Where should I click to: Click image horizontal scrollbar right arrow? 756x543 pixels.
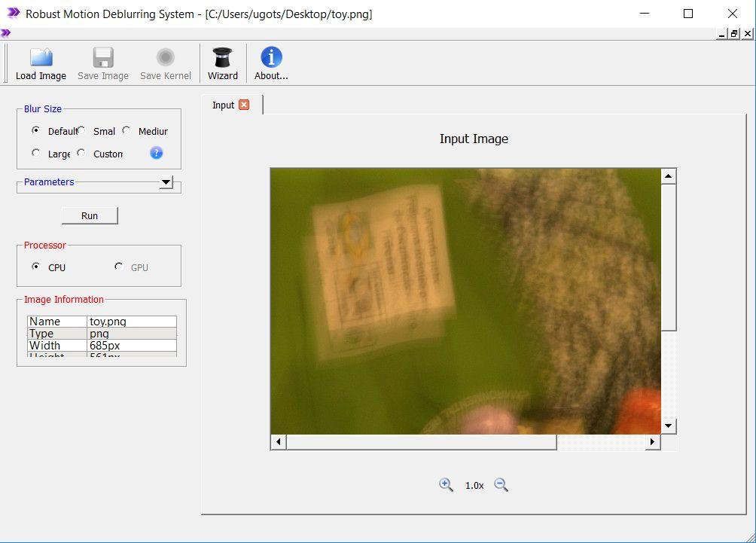click(x=653, y=442)
